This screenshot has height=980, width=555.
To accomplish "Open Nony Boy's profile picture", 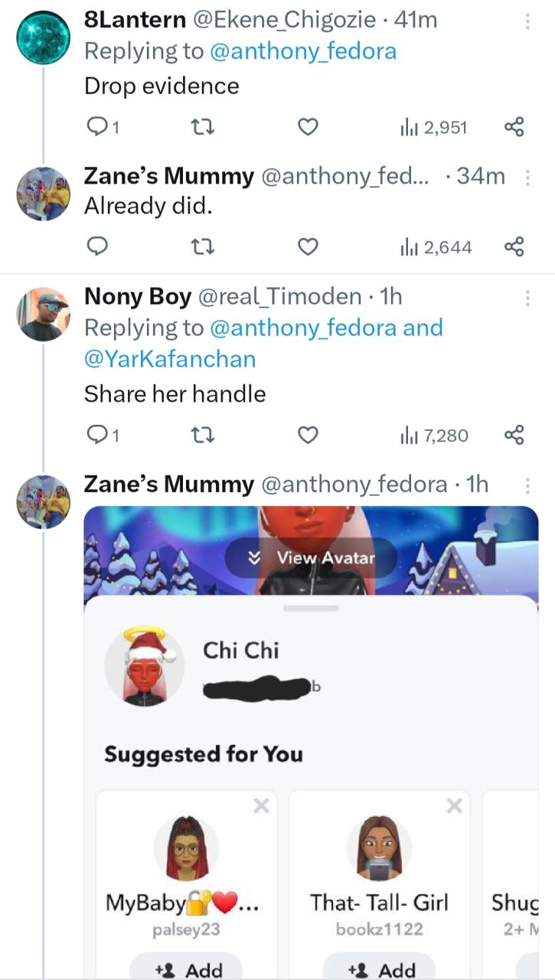I will point(44,314).
